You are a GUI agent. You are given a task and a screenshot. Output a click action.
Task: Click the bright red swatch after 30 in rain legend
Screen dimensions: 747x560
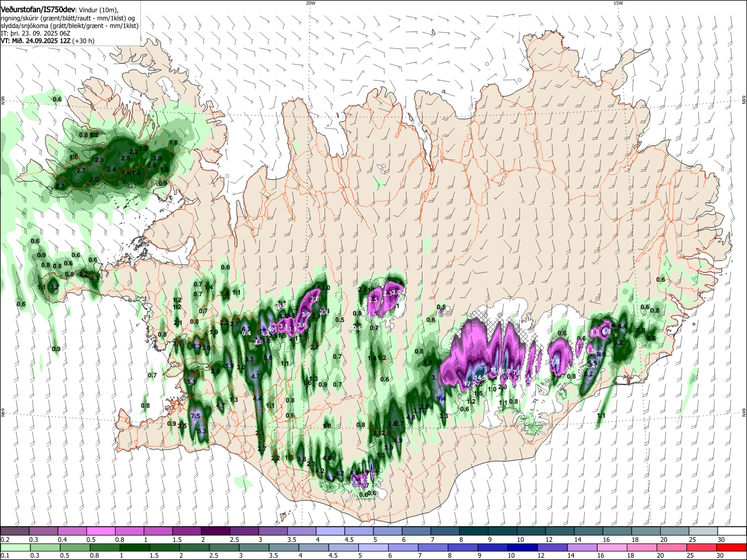tap(731, 547)
